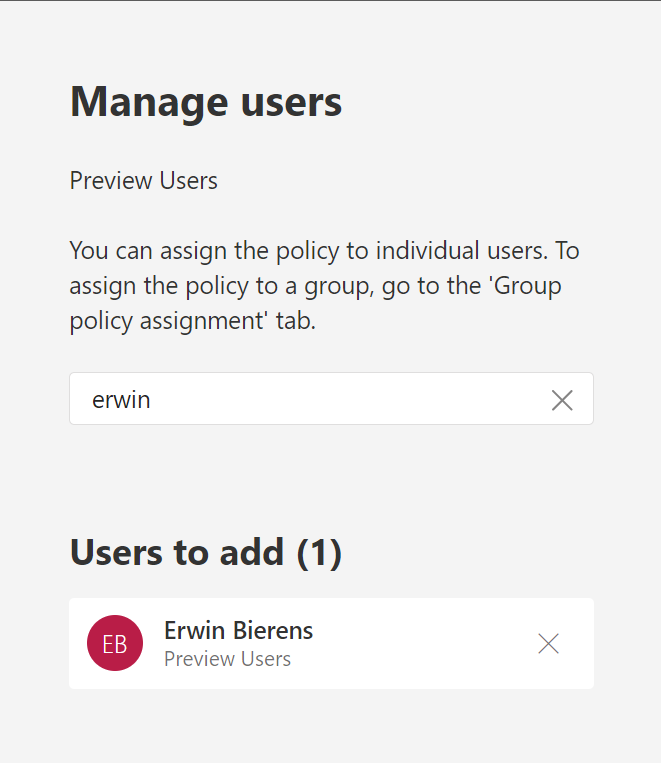The width and height of the screenshot is (661, 763).
Task: Click the policy assignment description paragraph
Action: [x=324, y=286]
